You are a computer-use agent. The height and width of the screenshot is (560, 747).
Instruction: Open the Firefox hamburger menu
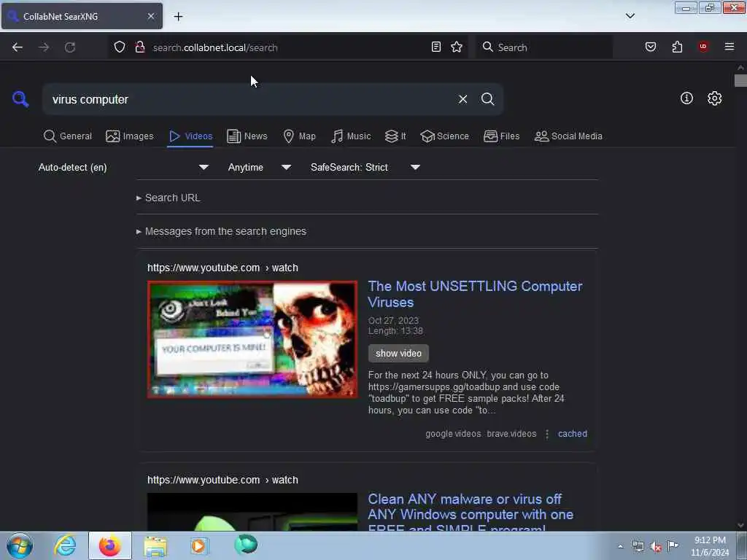[729, 47]
